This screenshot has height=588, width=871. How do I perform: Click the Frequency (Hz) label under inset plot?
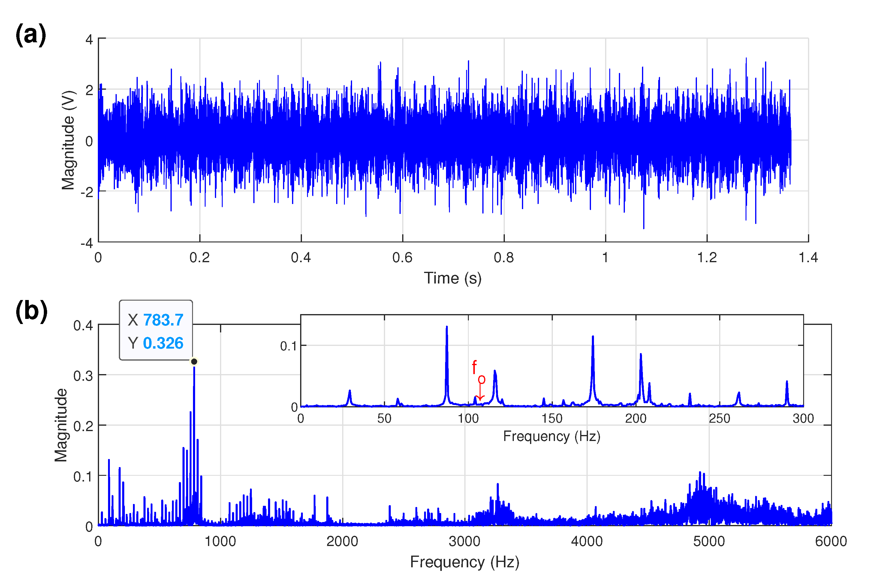(551, 436)
